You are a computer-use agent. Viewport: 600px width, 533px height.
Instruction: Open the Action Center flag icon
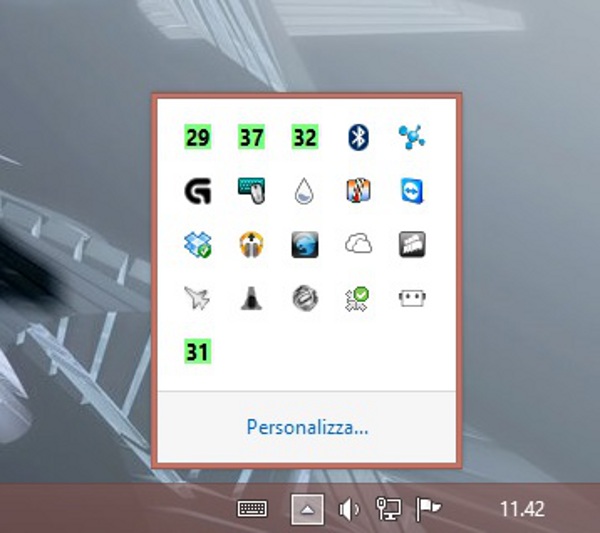coord(428,509)
